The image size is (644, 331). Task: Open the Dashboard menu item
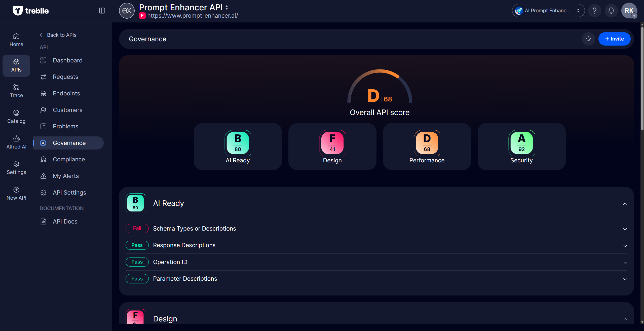pos(68,60)
